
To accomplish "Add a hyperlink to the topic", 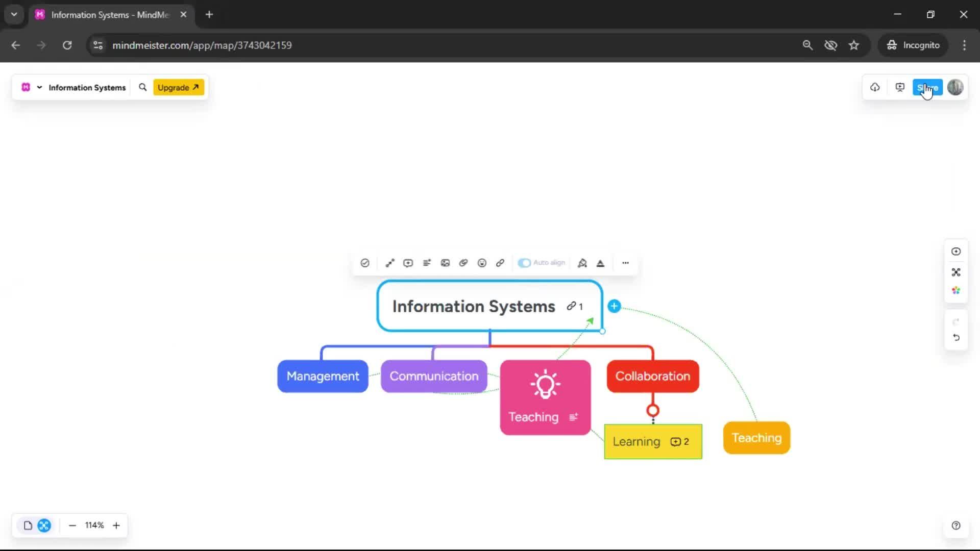I will tap(500, 263).
